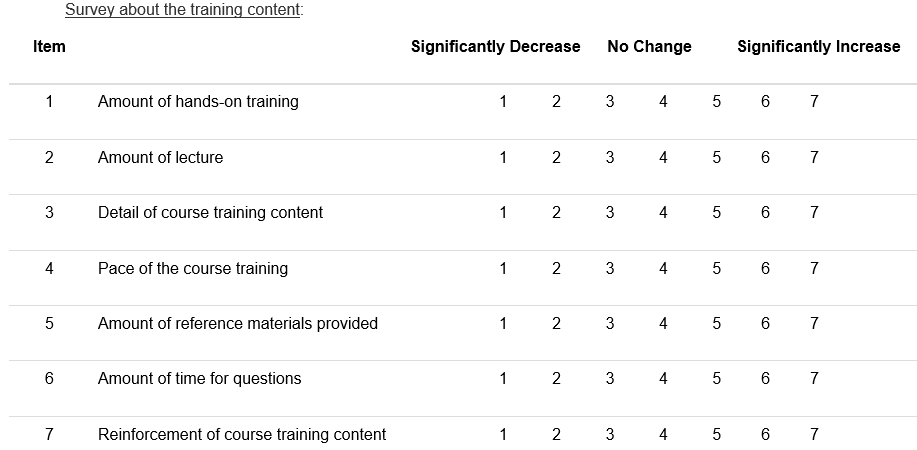Select rating 4 for reference materials provided
917x450 pixels.
(663, 323)
